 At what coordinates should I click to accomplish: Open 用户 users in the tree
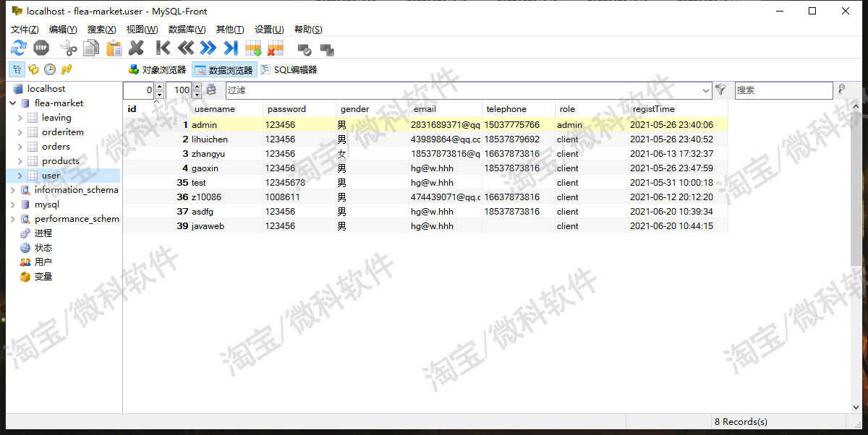pyautogui.click(x=43, y=262)
